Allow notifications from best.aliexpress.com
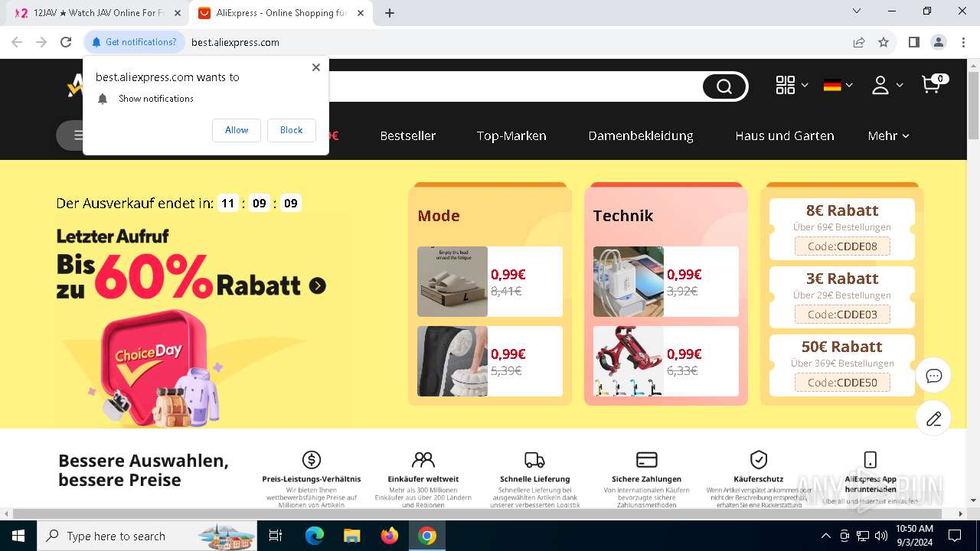Viewport: 980px width, 551px height. point(237,130)
